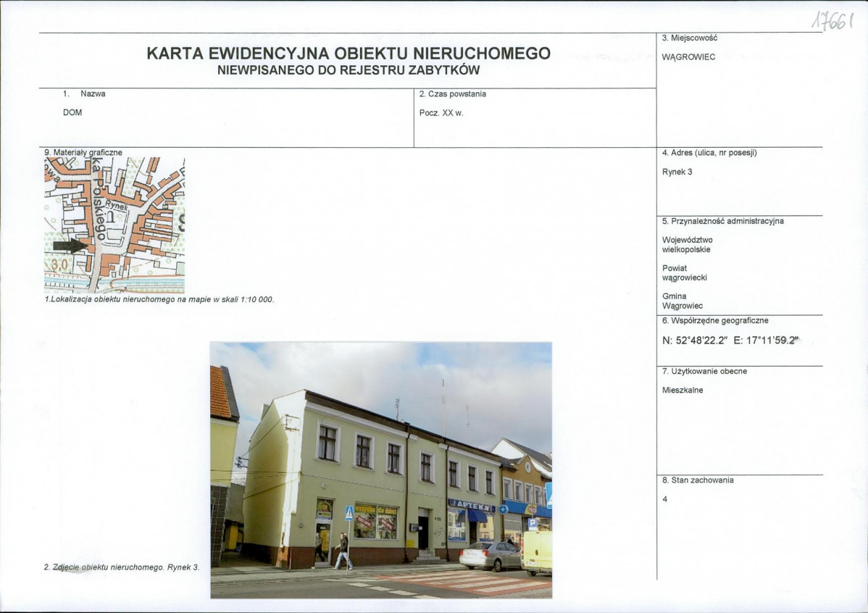Click the date value 'Pocz. XX w.'
868x613 pixels.
pyautogui.click(x=441, y=113)
